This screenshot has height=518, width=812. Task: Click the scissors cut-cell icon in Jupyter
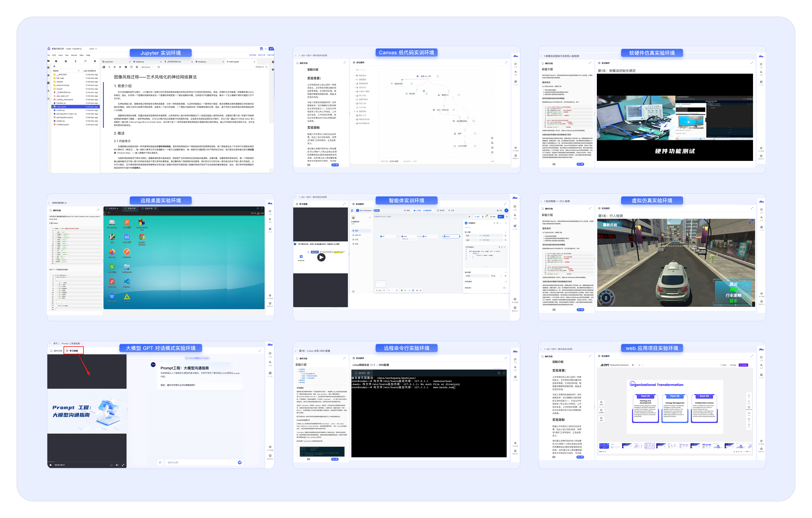(x=115, y=67)
